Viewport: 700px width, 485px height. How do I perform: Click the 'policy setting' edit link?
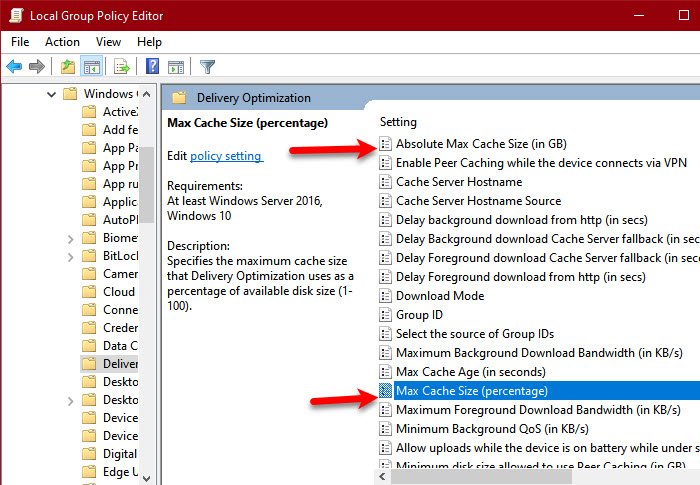coord(226,156)
